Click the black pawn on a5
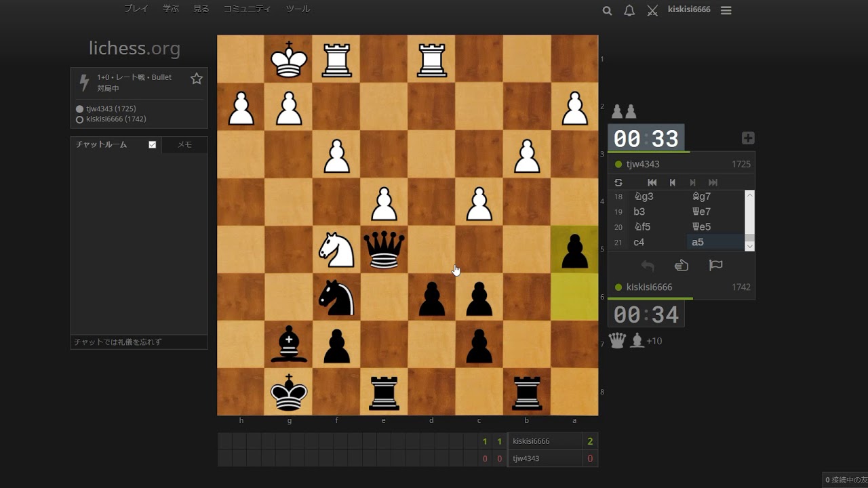 tap(574, 249)
